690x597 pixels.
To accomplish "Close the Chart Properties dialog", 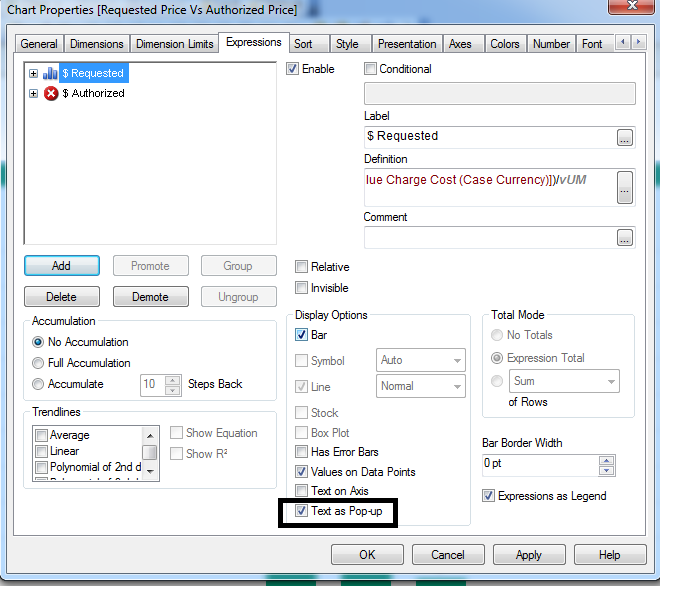I will (632, 6).
